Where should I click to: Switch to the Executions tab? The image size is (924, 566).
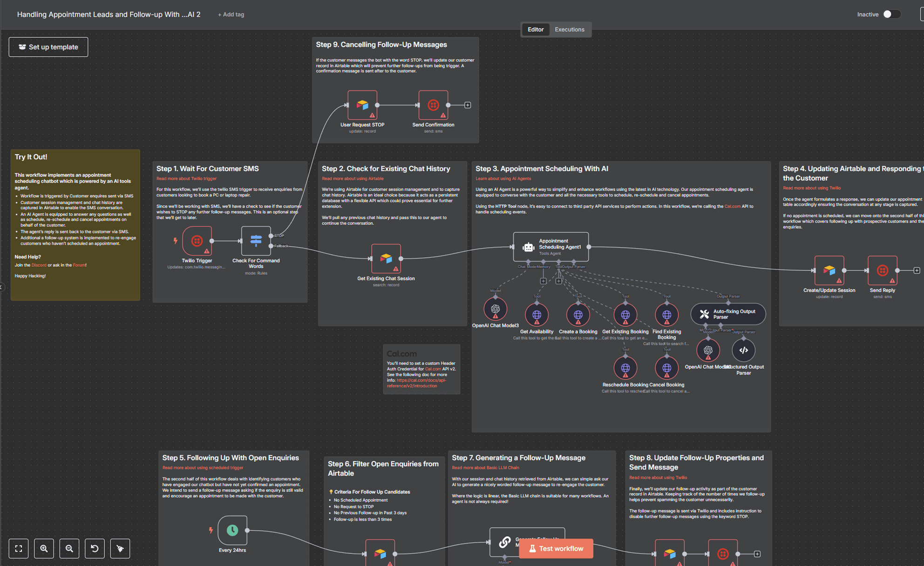coord(569,29)
